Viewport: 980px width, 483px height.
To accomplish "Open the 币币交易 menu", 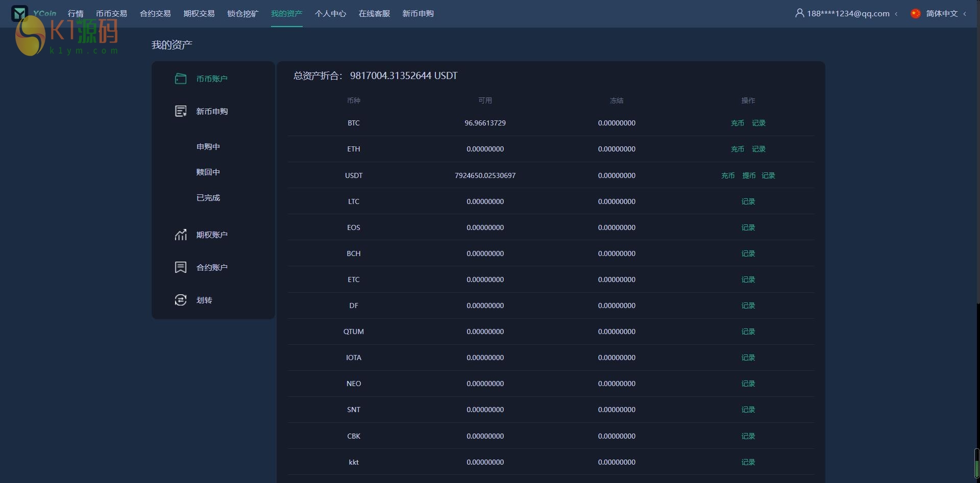I will (111, 14).
